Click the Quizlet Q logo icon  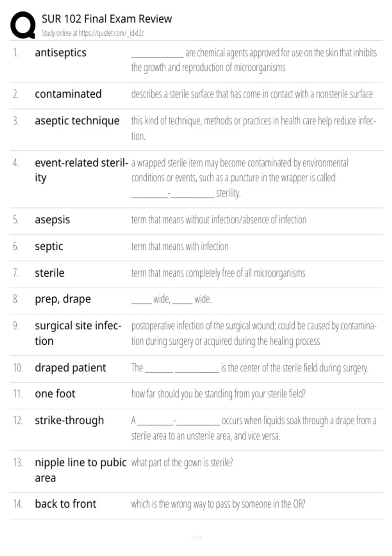(x=23, y=25)
